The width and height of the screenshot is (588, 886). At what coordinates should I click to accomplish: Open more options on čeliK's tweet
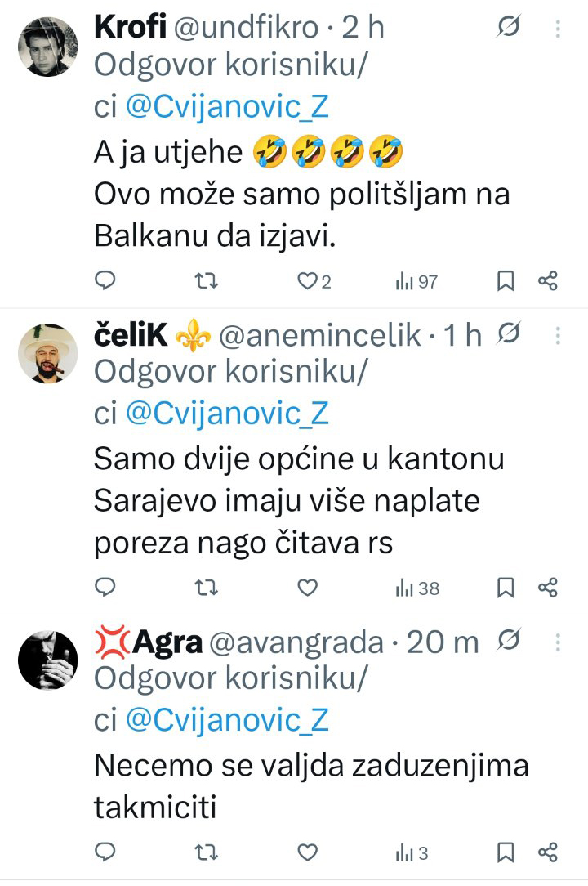[x=559, y=335]
